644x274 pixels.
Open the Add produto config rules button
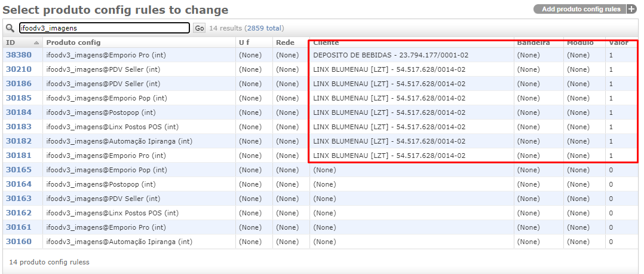(580, 9)
